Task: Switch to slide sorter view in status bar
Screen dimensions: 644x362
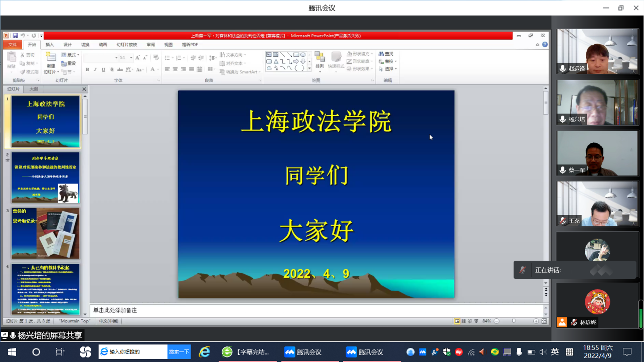Action: coord(463,321)
